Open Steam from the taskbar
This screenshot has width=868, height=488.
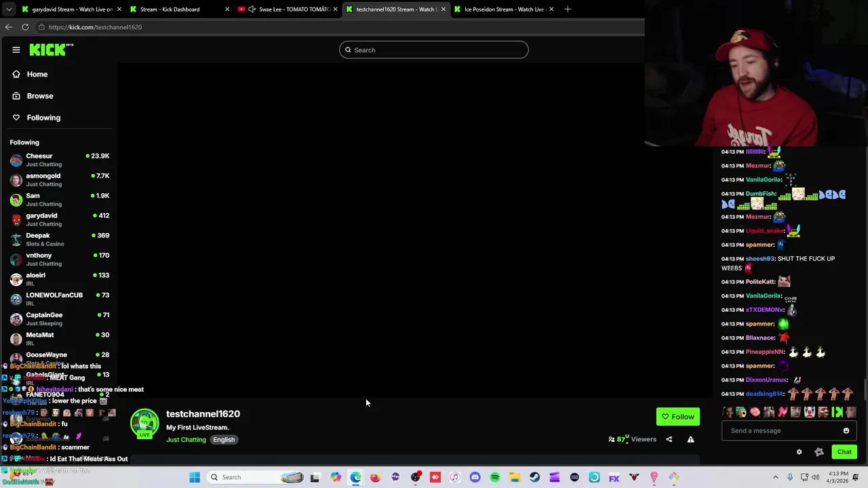tap(535, 477)
